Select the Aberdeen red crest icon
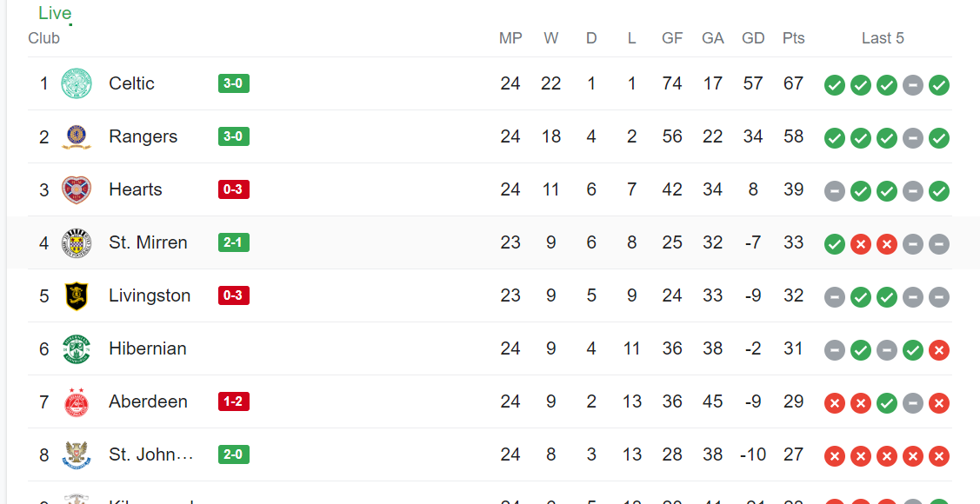The width and height of the screenshot is (980, 504). [x=77, y=401]
